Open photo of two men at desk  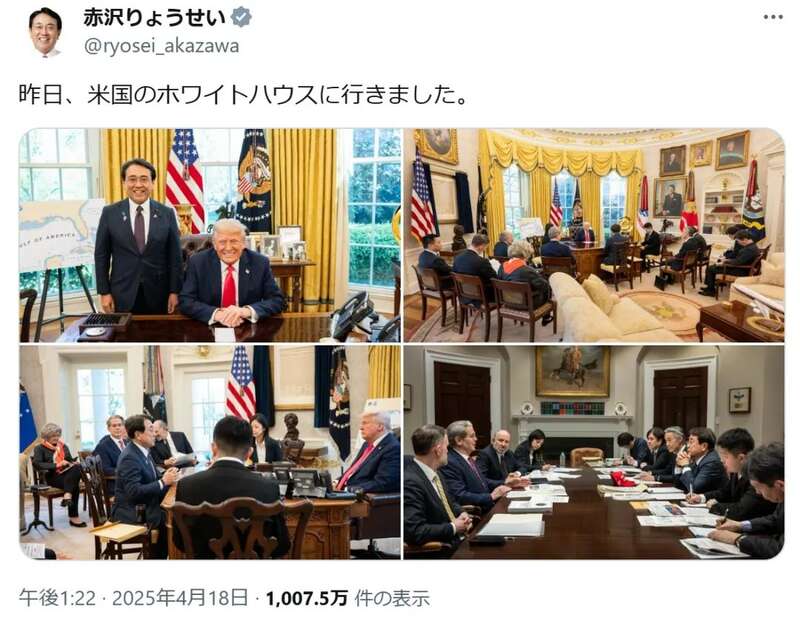click(x=210, y=235)
